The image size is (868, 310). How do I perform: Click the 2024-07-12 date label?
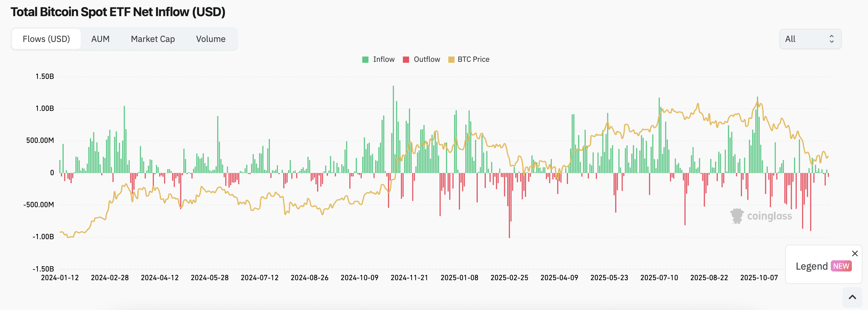(260, 278)
